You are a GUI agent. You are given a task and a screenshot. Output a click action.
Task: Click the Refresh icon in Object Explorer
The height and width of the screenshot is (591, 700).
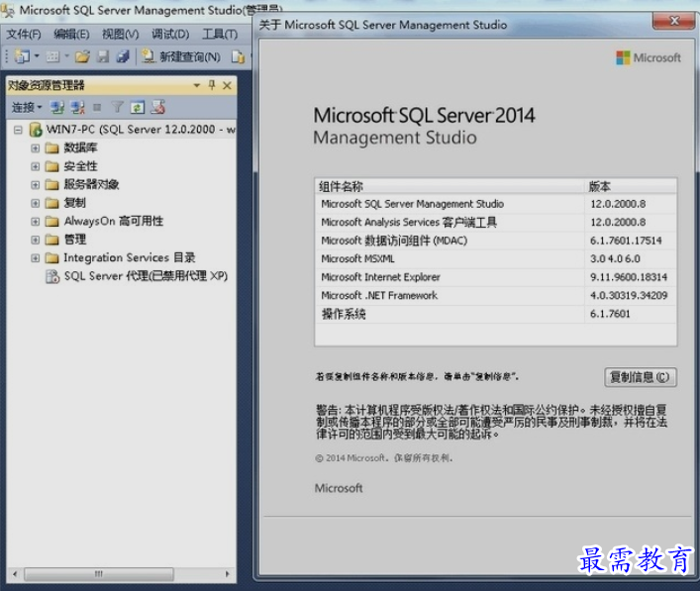[137, 107]
